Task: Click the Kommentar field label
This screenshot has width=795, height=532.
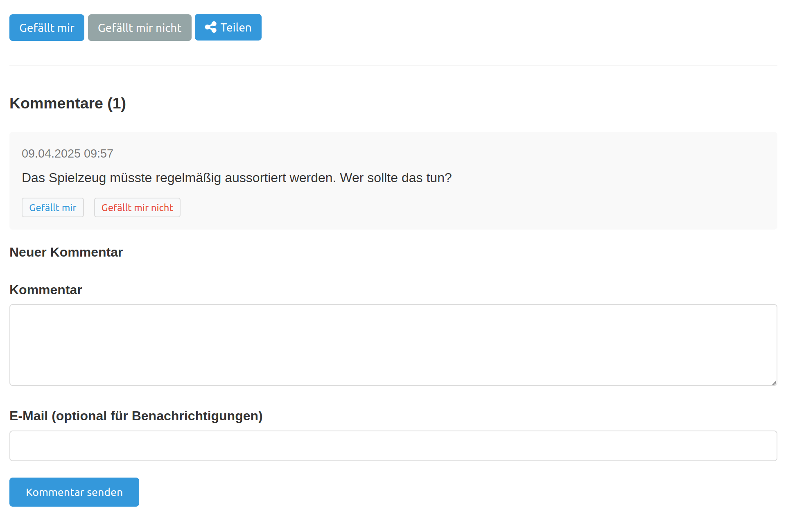Action: [x=46, y=290]
